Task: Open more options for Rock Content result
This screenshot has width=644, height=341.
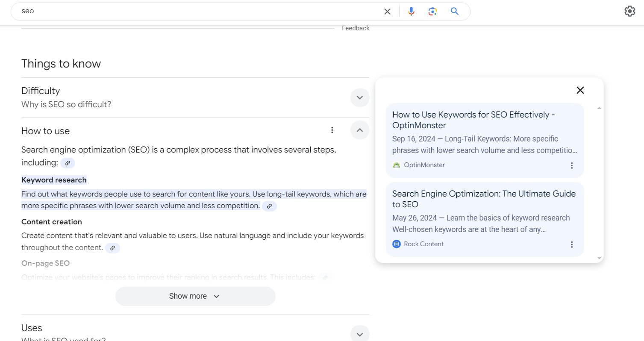Action: (x=572, y=244)
